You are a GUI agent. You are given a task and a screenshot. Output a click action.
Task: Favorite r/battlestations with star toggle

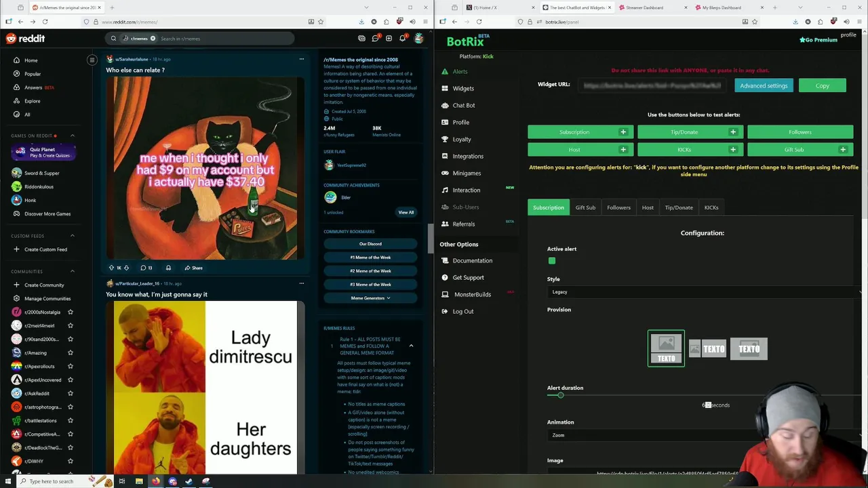point(70,420)
